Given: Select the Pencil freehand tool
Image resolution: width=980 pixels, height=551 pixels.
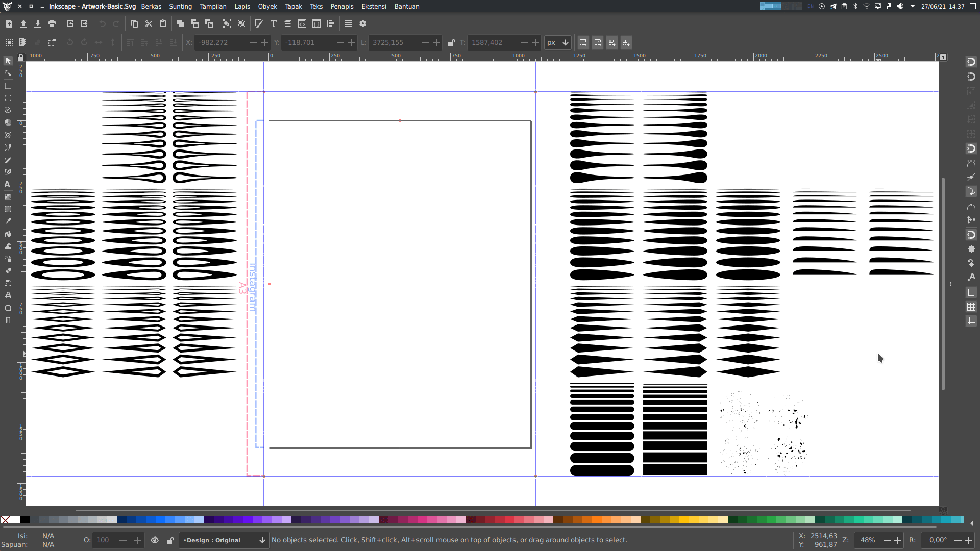Looking at the screenshot, I should pos(8,160).
